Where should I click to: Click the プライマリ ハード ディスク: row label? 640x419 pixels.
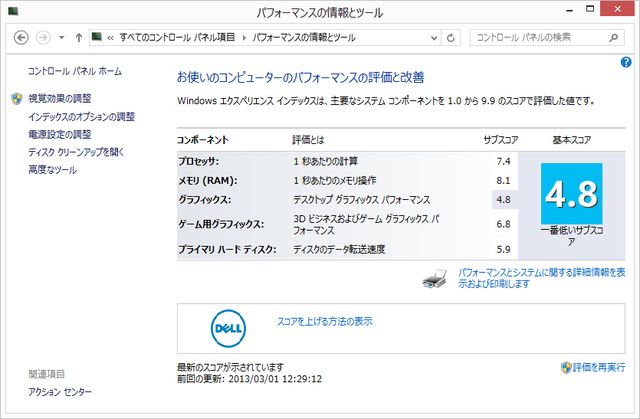[227, 249]
